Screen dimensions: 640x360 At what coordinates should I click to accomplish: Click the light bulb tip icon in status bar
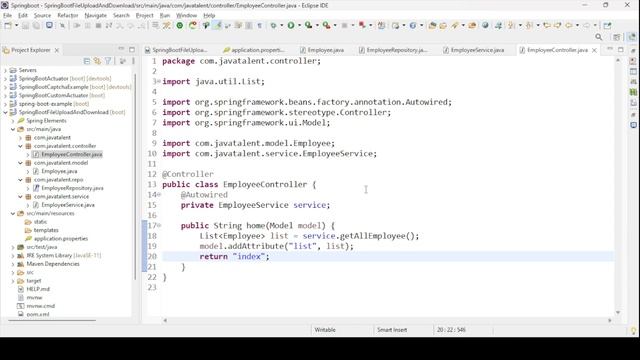[x=633, y=330]
